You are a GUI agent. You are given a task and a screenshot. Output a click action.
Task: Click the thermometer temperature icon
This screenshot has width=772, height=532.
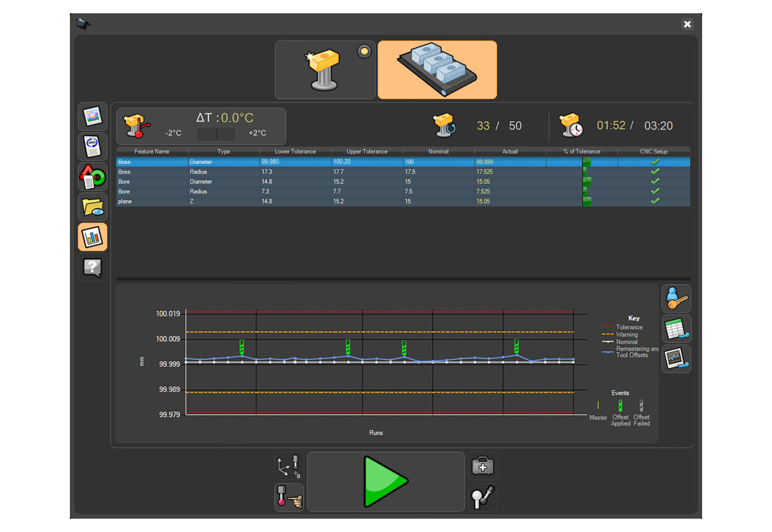tap(137, 126)
